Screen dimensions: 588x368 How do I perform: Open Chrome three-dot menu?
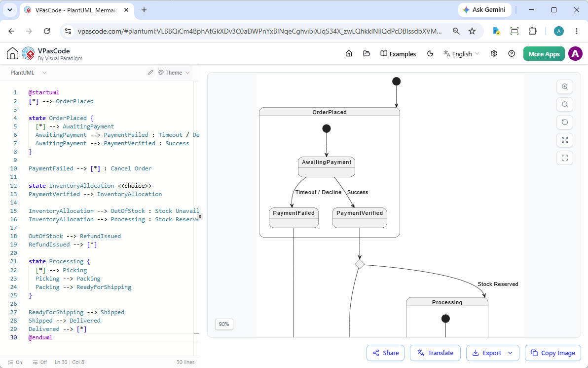[577, 31]
